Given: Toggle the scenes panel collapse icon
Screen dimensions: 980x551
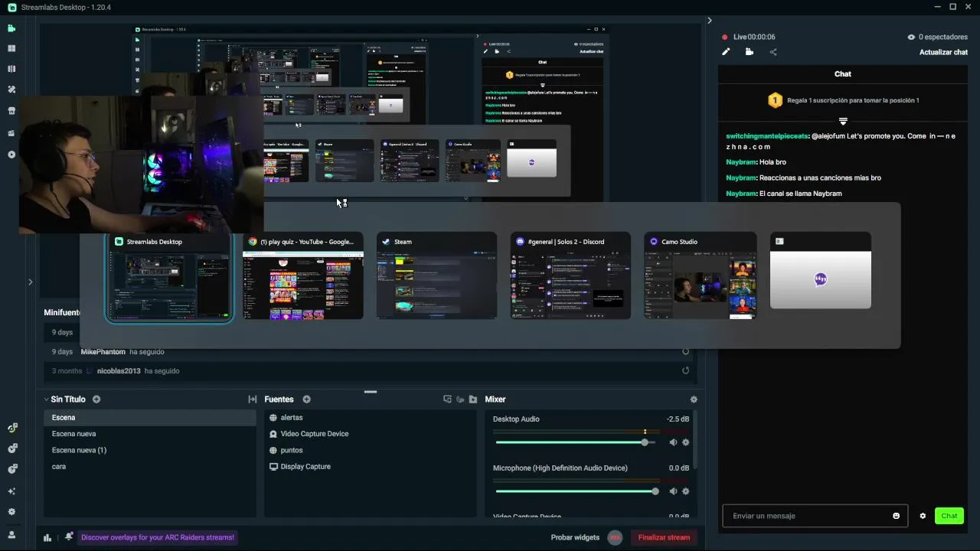Looking at the screenshot, I should click(253, 399).
